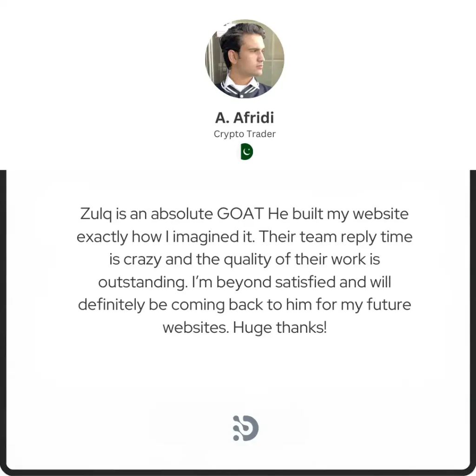The width and height of the screenshot is (476, 476).
Task: Click the name "Zulq" starting the testimonial
Action: [96, 214]
